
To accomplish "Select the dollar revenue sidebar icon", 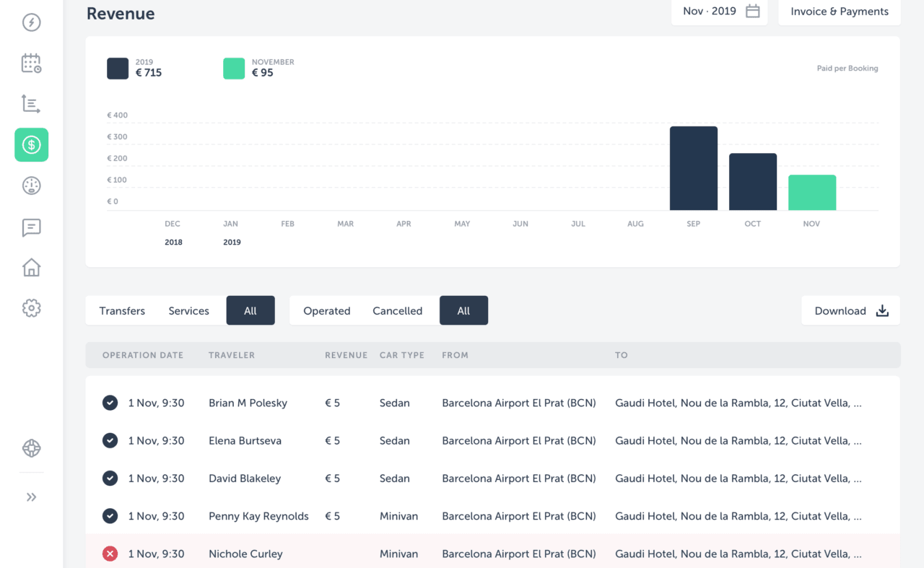I will pos(31,144).
